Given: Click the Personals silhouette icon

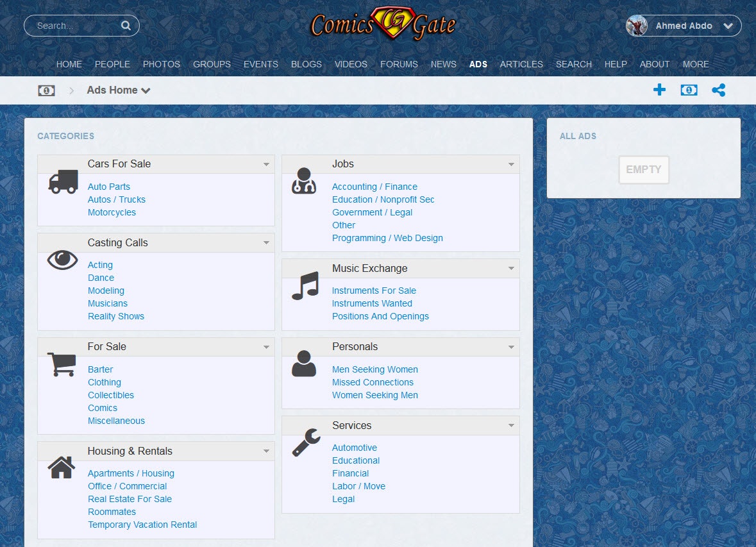Looking at the screenshot, I should pyautogui.click(x=304, y=364).
